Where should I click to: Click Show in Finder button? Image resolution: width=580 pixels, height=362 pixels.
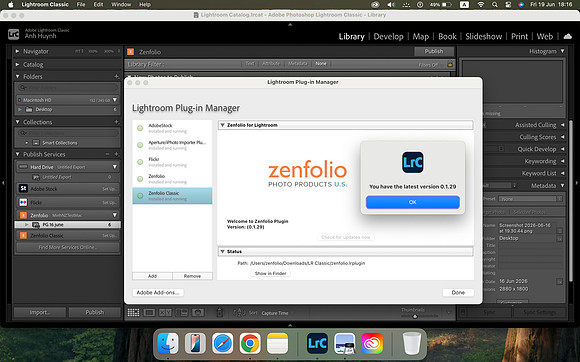pos(270,273)
